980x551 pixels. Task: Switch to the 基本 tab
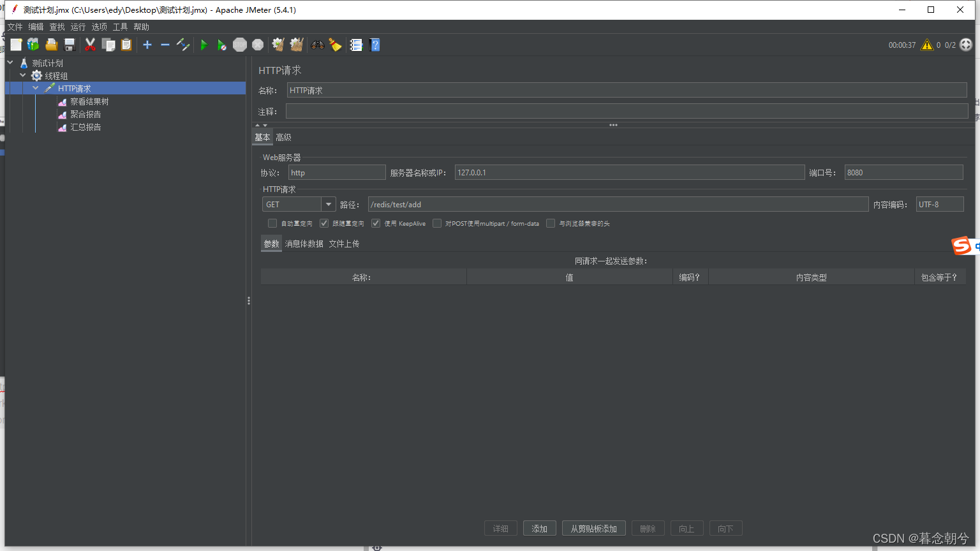[262, 137]
